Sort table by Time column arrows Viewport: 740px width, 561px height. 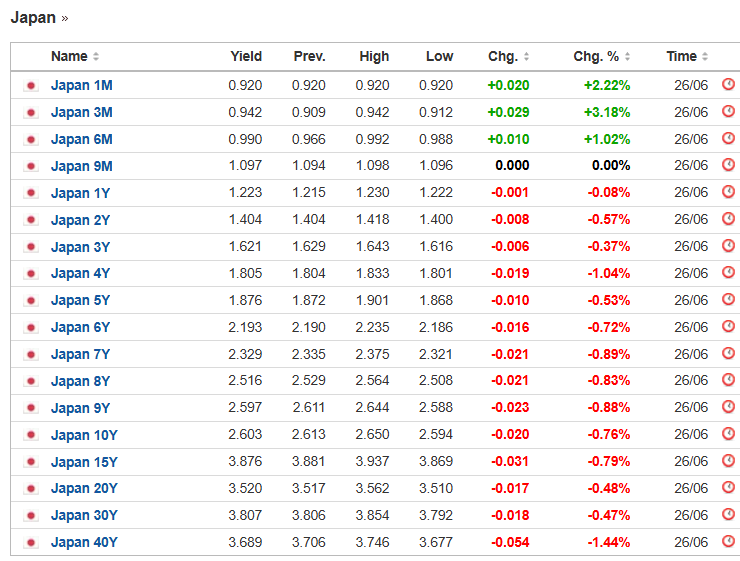705,57
